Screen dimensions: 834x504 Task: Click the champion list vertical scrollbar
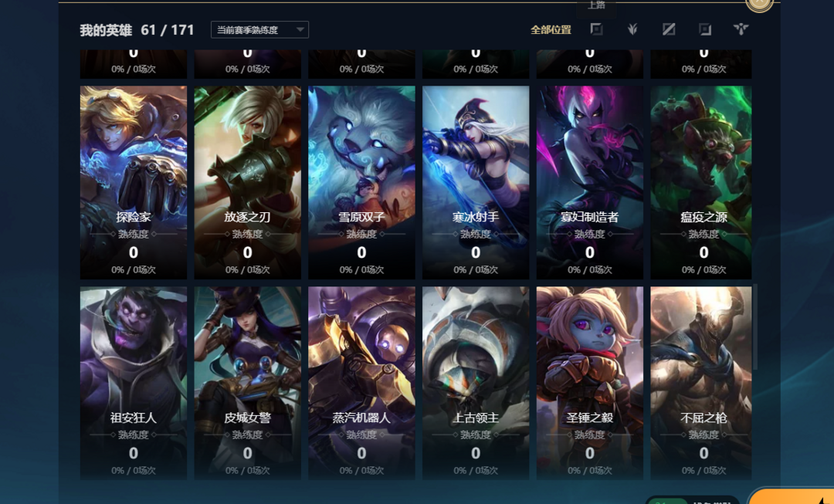point(754,327)
